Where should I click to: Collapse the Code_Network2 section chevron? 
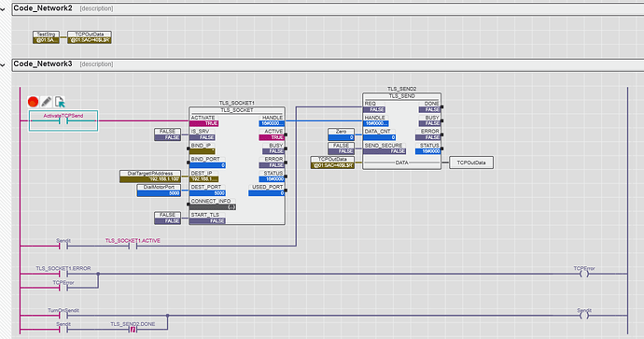tap(3, 8)
